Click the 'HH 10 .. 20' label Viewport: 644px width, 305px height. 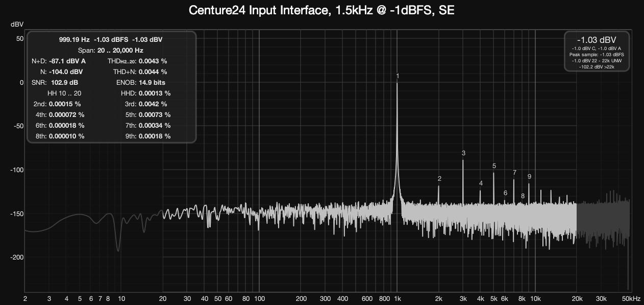(x=64, y=93)
